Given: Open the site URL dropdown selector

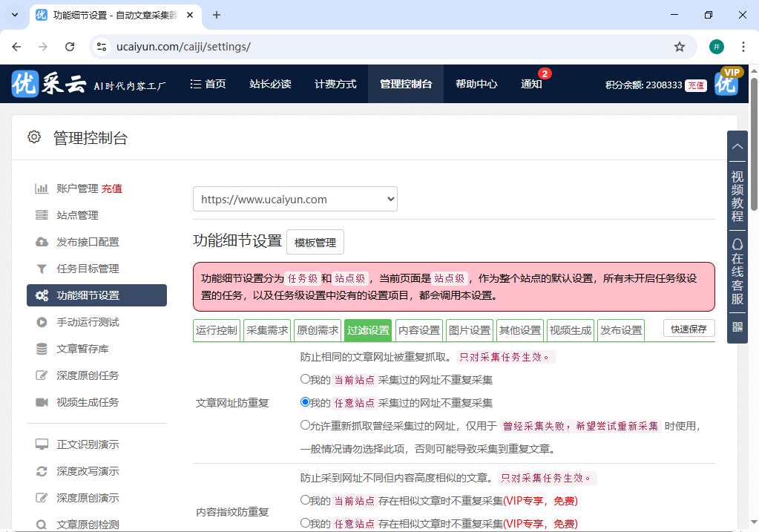Looking at the screenshot, I should (x=295, y=199).
